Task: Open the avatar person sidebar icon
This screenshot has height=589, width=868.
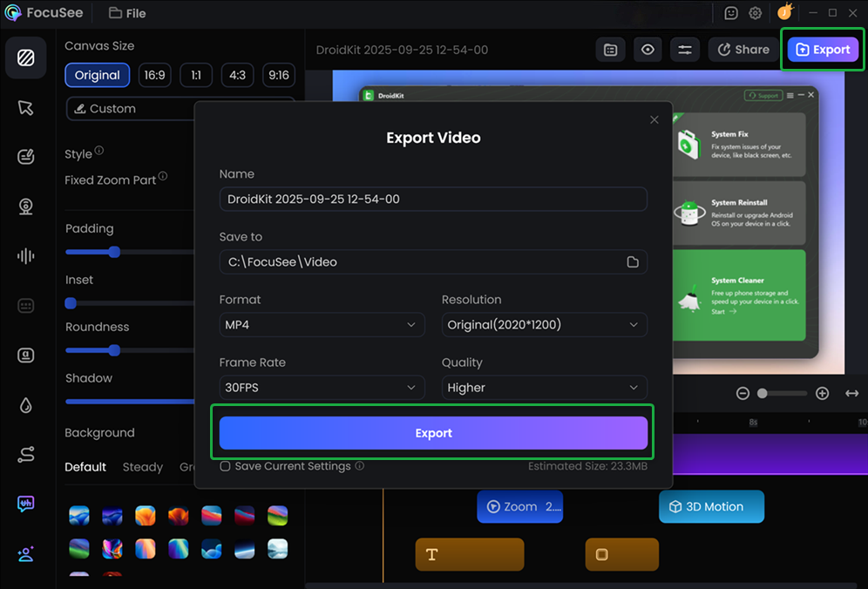Action: coord(25,554)
